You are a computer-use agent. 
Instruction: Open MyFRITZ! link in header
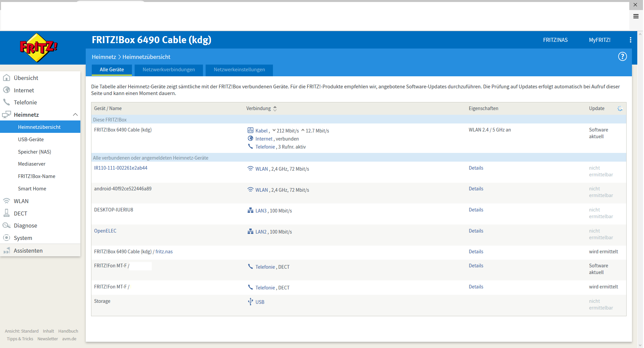point(599,40)
